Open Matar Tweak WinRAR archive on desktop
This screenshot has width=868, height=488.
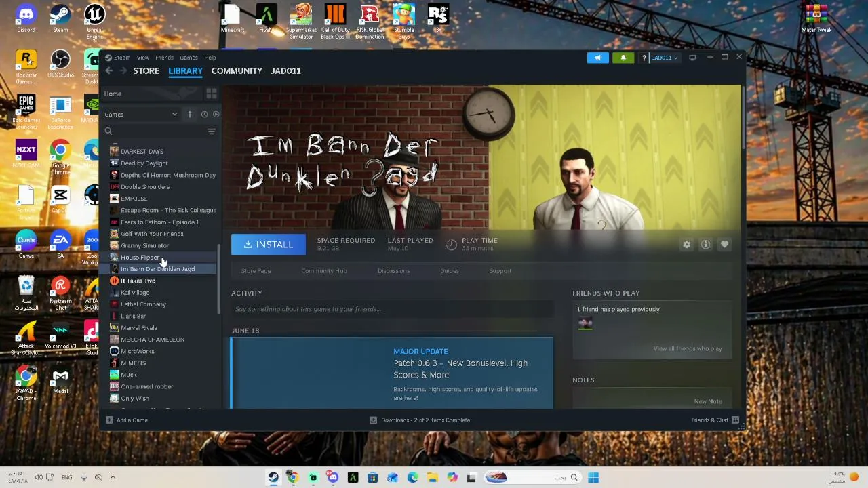click(816, 18)
